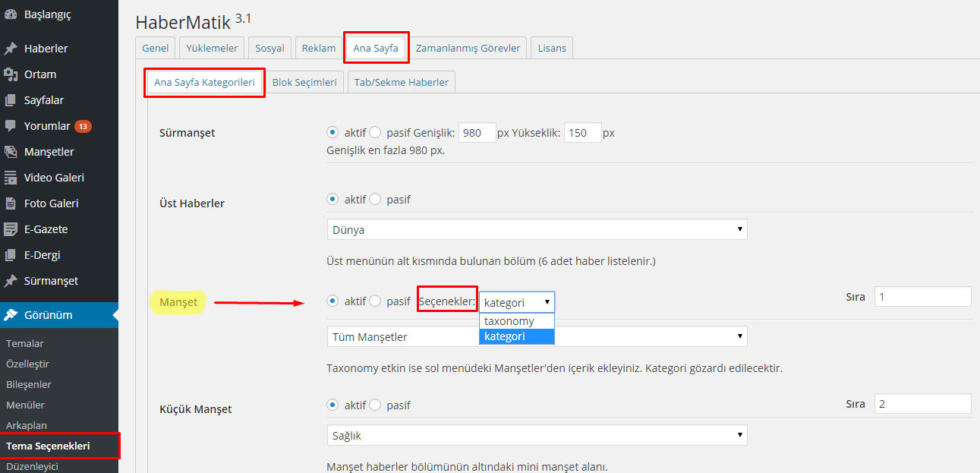
Task: Switch to the Yüklemeler tab
Action: (212, 48)
